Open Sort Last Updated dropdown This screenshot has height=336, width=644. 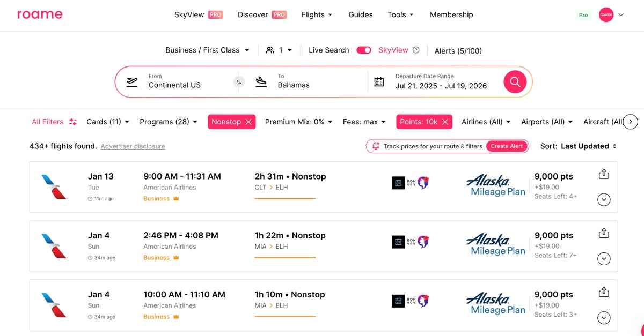[588, 146]
